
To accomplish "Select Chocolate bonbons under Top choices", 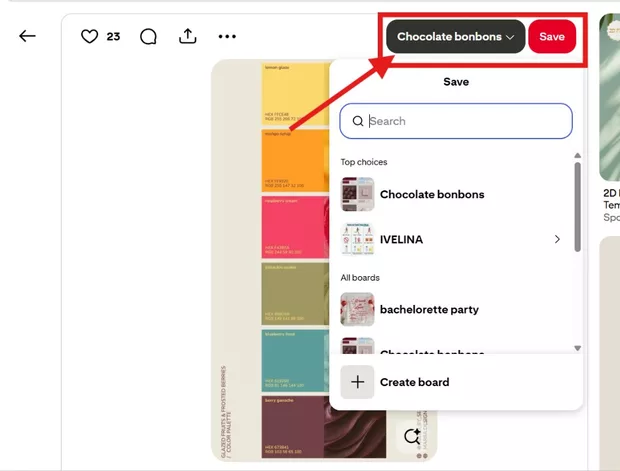I will coord(455,194).
